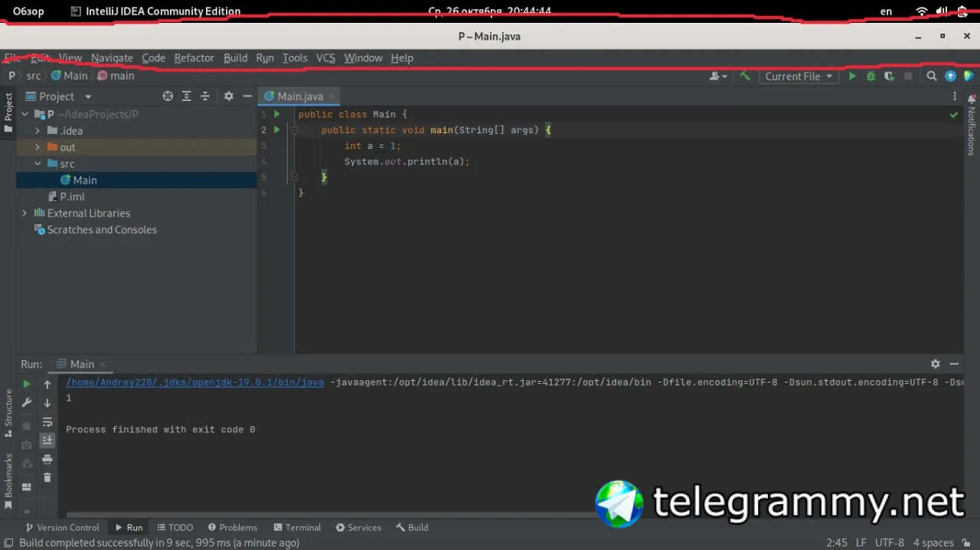Open Run panel gear settings
The height and width of the screenshot is (550, 980).
[935, 364]
